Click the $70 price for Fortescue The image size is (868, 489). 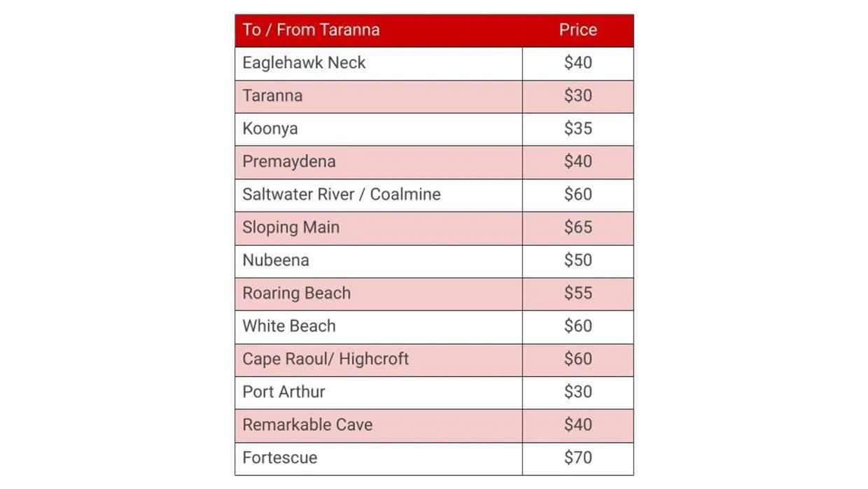577,458
